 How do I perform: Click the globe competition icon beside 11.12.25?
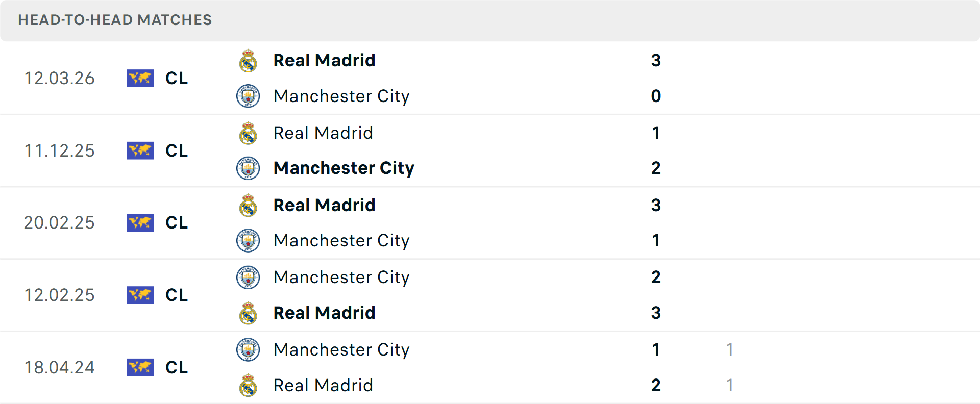(140, 150)
